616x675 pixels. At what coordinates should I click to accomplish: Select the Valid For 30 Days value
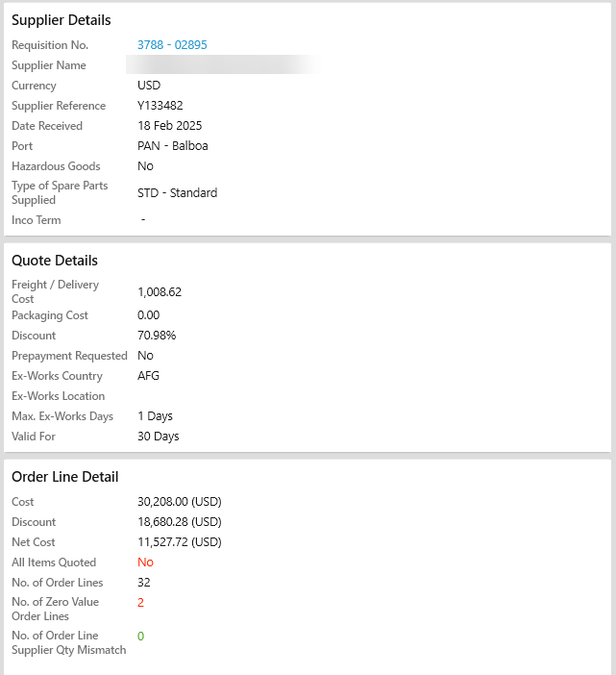click(x=159, y=437)
